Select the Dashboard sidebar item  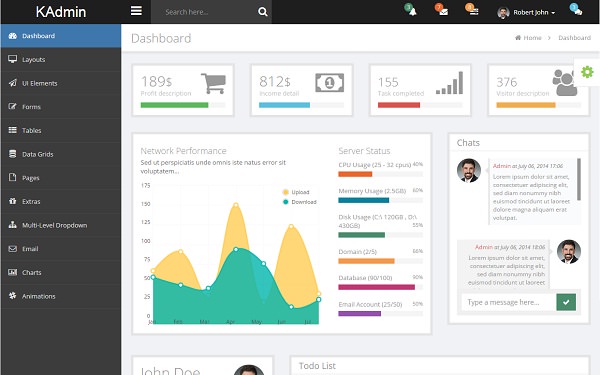61,36
